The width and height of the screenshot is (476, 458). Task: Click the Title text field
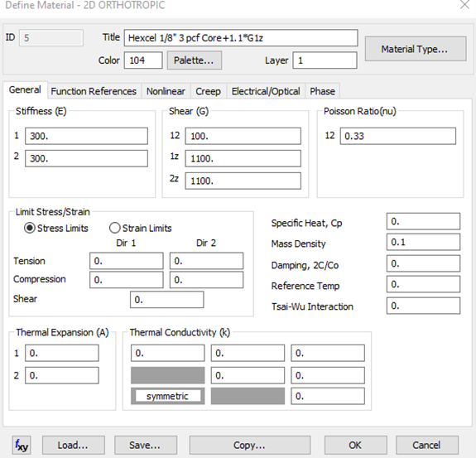point(241,37)
